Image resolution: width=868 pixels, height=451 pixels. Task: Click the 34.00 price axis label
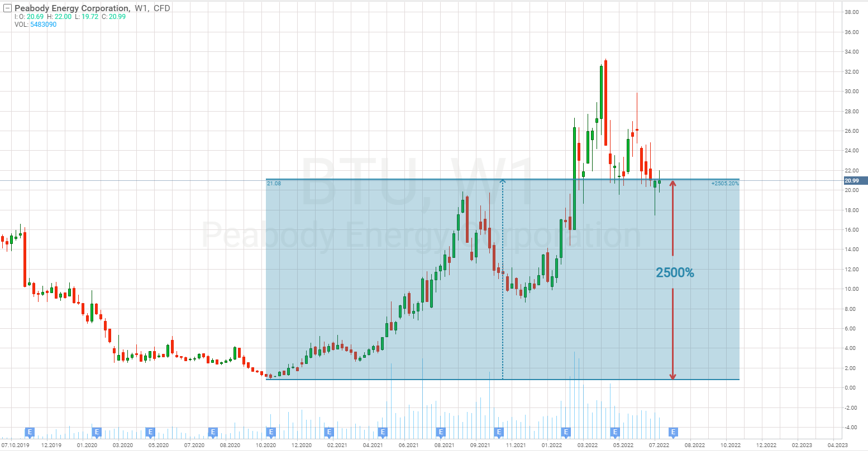(x=851, y=52)
